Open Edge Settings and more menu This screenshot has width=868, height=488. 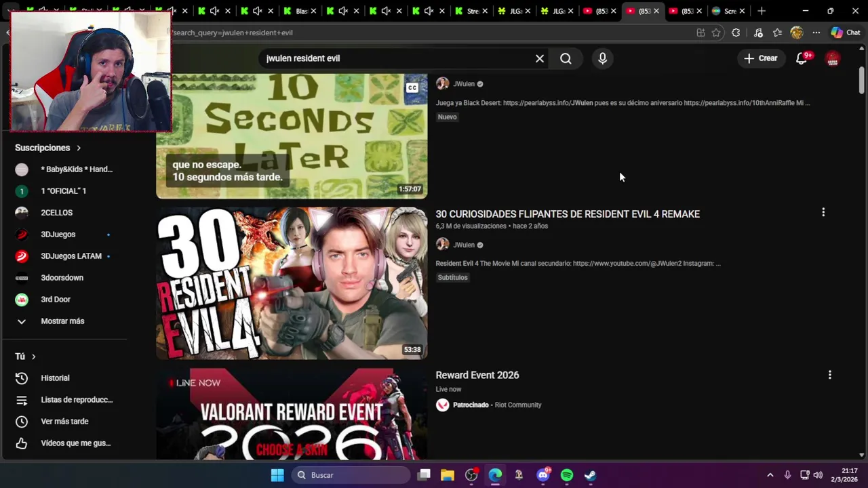click(x=816, y=33)
